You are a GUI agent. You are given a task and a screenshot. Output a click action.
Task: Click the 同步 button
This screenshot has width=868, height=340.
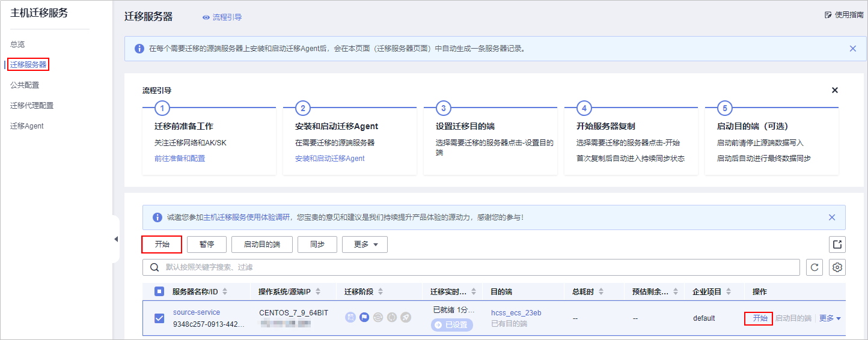tap(317, 244)
